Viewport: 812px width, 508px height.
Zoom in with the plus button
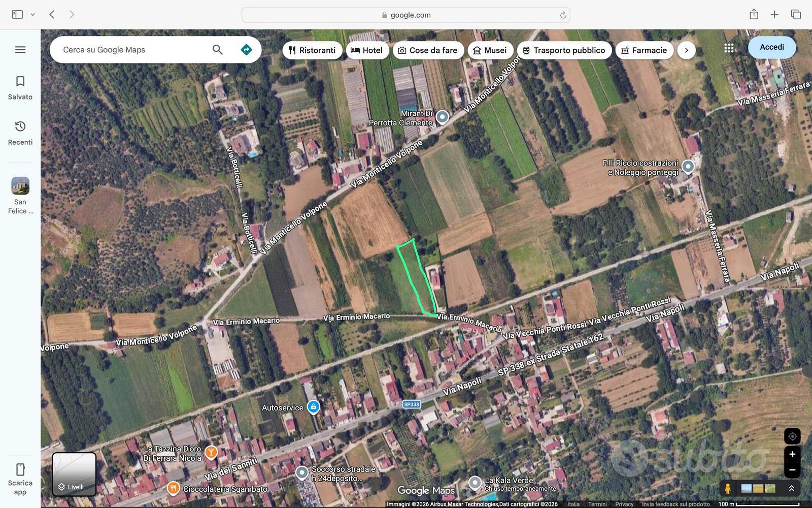tap(792, 454)
